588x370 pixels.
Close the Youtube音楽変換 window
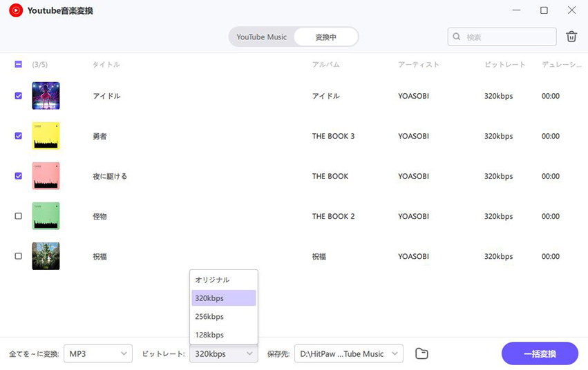(571, 10)
